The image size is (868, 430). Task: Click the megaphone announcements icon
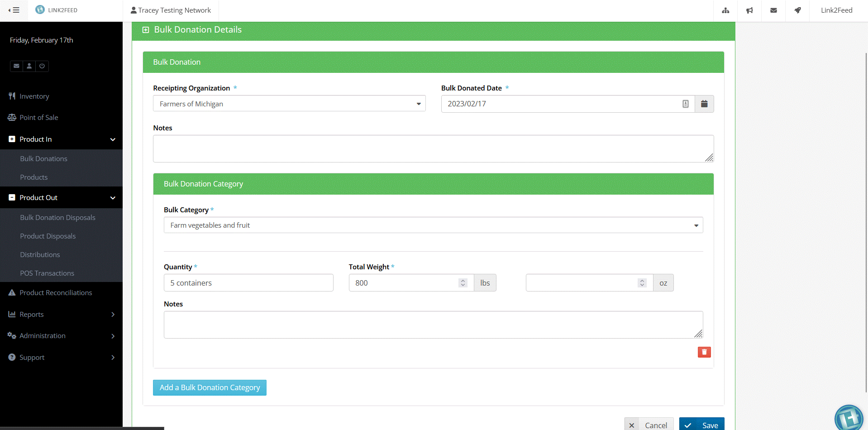coord(749,10)
